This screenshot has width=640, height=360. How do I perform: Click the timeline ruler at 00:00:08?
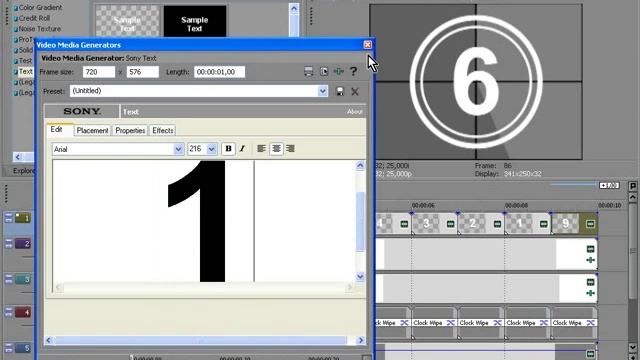[516, 206]
